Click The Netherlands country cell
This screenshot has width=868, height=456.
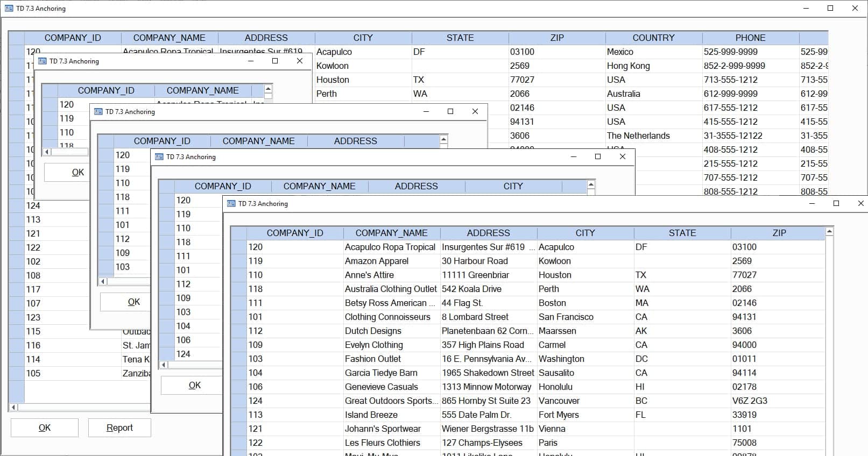(x=638, y=136)
